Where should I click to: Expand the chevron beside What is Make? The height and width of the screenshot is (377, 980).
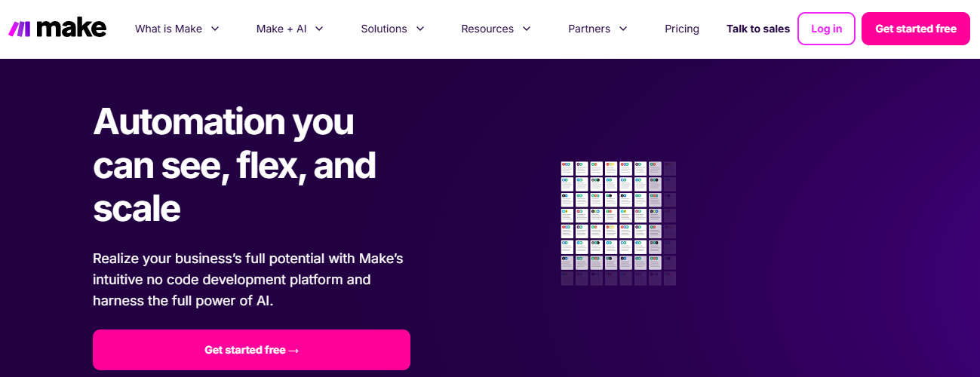tap(215, 29)
